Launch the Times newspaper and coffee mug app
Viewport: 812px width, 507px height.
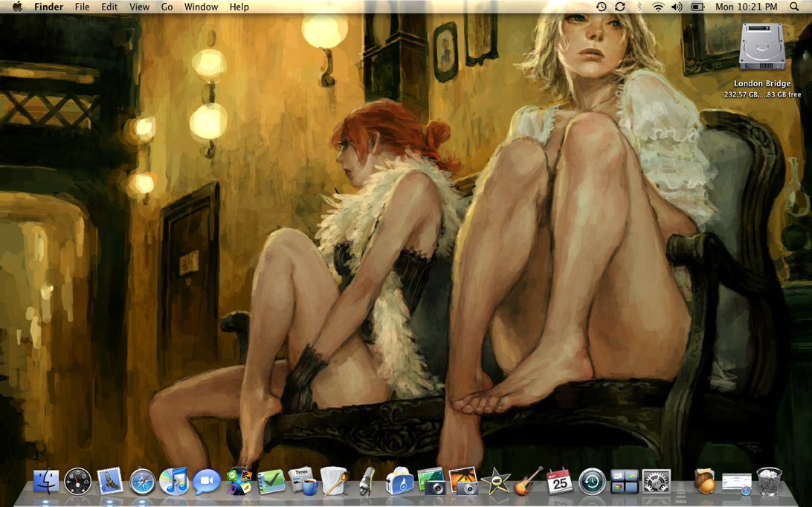[303, 481]
